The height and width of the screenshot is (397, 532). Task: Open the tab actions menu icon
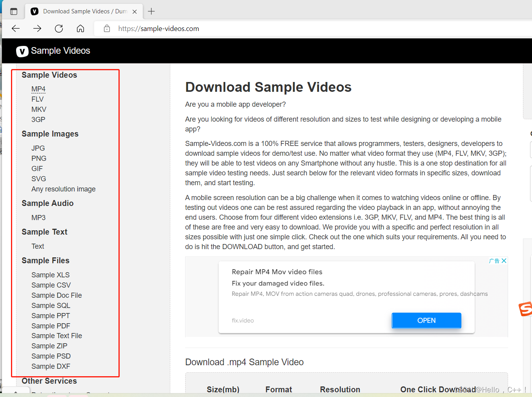tap(14, 11)
